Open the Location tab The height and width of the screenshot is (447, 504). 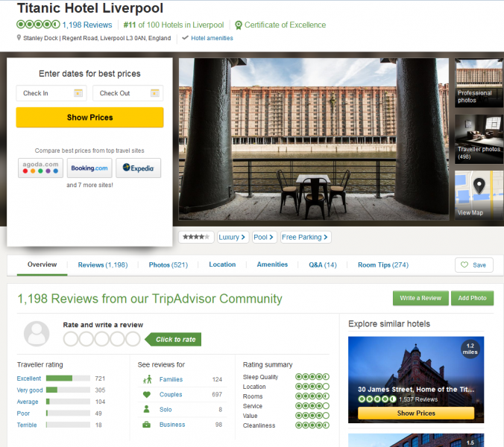pyautogui.click(x=222, y=264)
